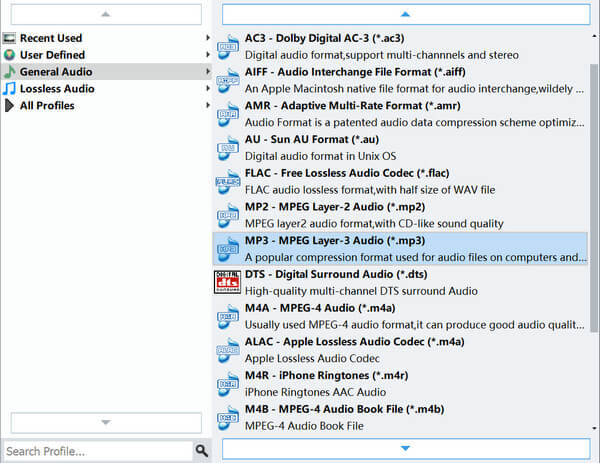Select the All Profiles category
The image size is (600, 463).
coord(106,105)
